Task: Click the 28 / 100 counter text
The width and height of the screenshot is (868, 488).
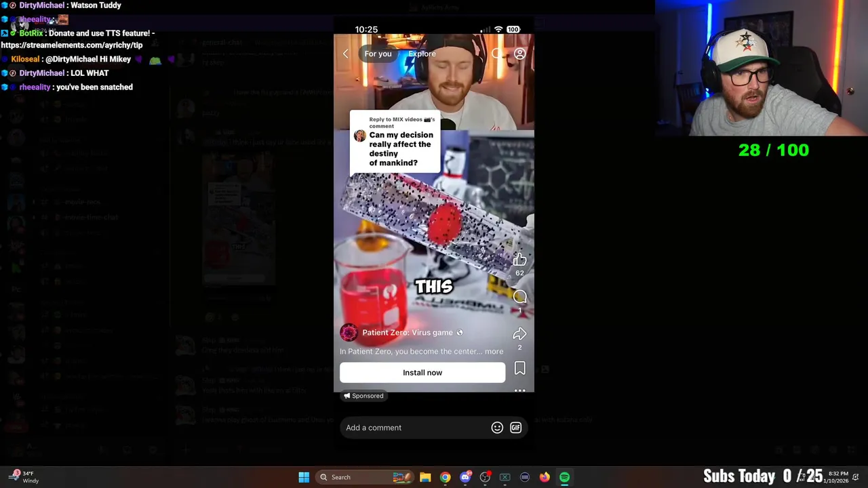Action: click(x=773, y=150)
